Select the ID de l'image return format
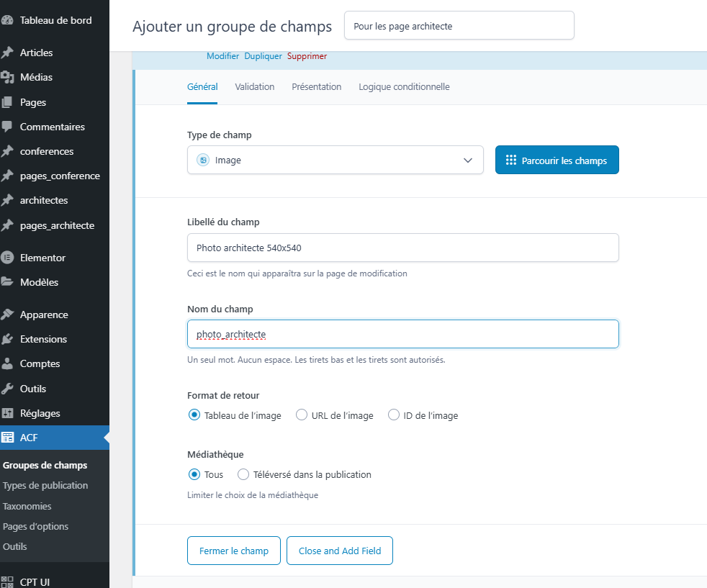Viewport: 707px width, 588px height. (394, 415)
